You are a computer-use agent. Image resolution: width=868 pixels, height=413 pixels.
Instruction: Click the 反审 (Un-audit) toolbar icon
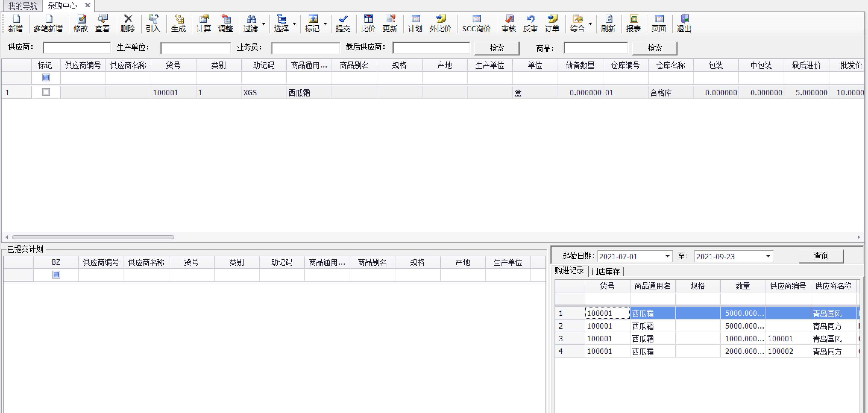(531, 23)
